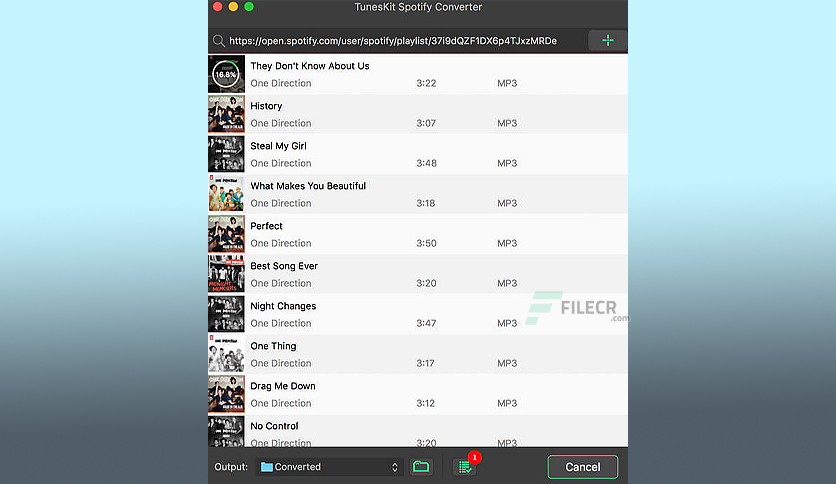Click the green plus add button
Image resolution: width=836 pixels, height=484 pixels.
click(x=607, y=41)
